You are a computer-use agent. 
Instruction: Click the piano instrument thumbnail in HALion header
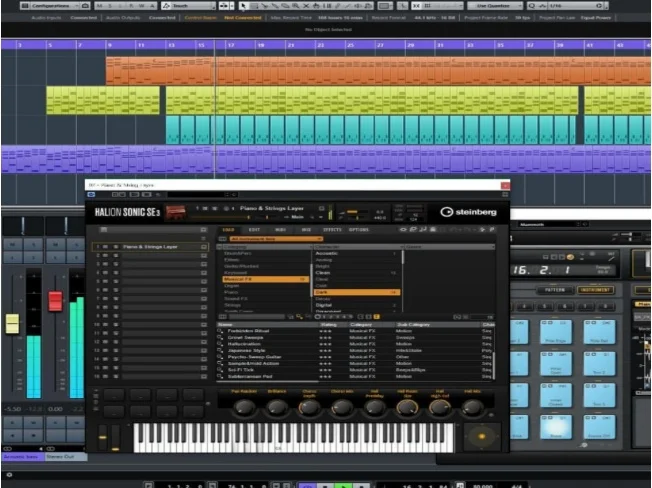click(x=176, y=212)
